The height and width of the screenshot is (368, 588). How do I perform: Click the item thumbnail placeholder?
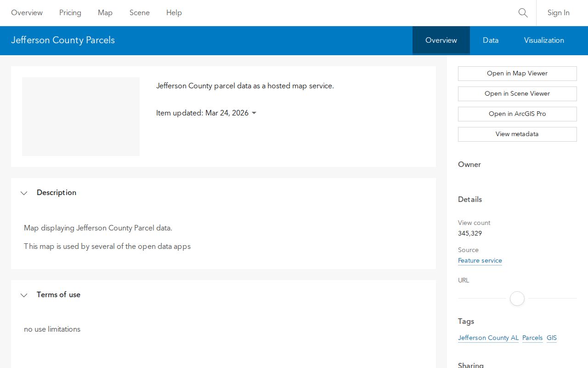pyautogui.click(x=81, y=117)
